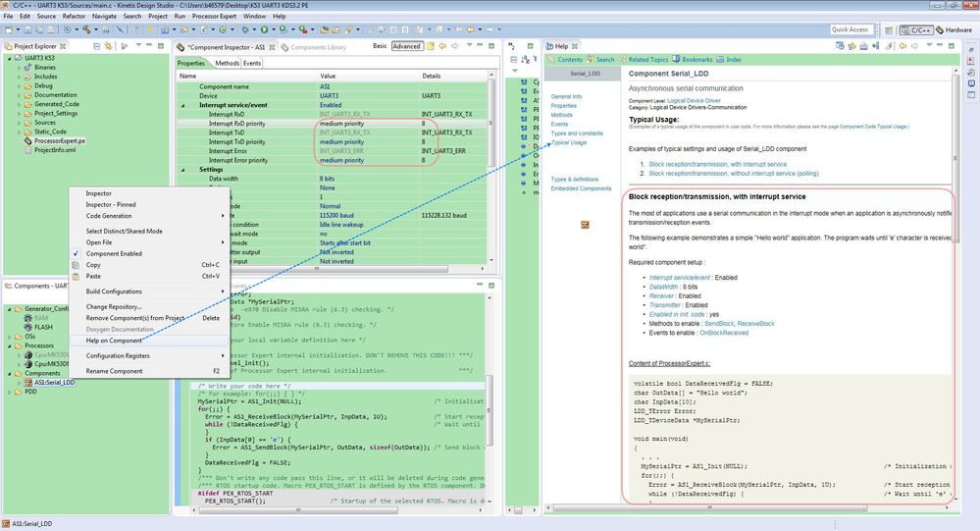Toggle Component Enabled checkmark in context menu

(x=76, y=253)
